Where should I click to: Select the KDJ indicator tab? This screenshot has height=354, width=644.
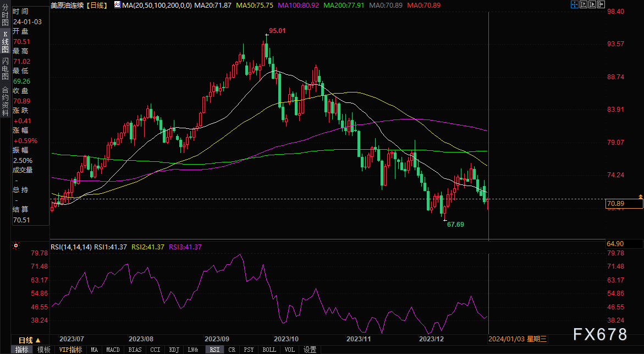(x=174, y=350)
